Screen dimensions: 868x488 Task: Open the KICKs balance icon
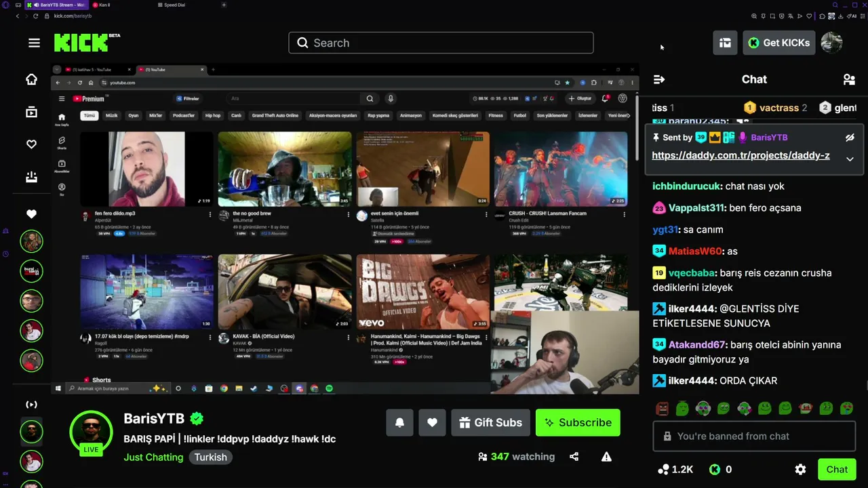715,469
